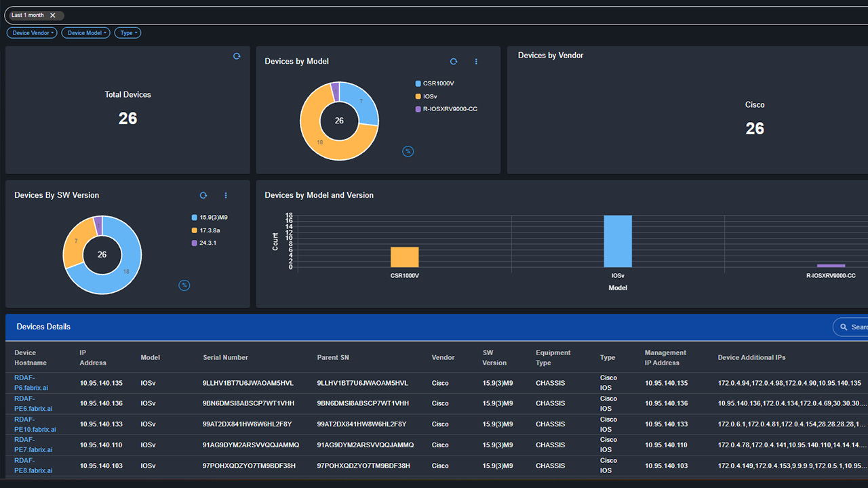Sort table by SW Version column
868x488 pixels.
tap(494, 357)
